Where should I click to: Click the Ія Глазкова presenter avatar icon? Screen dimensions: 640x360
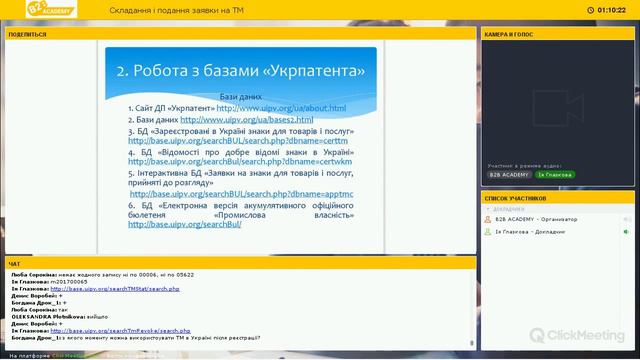point(487,232)
